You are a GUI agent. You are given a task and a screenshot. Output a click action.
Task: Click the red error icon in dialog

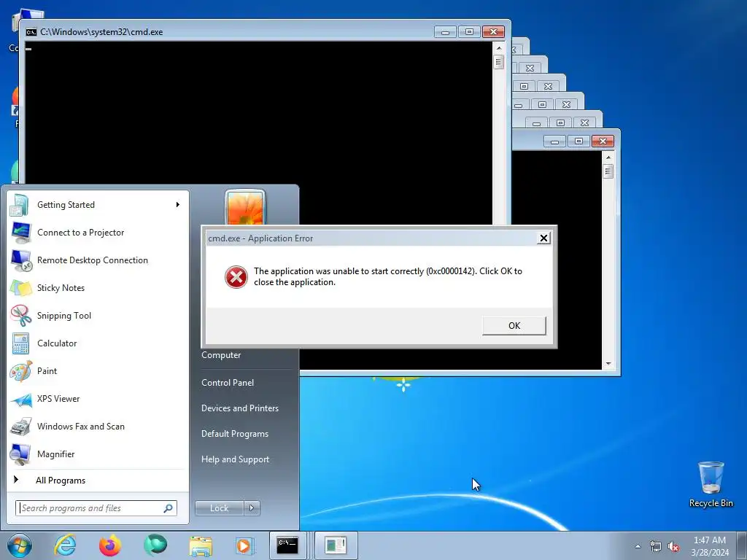236,276
